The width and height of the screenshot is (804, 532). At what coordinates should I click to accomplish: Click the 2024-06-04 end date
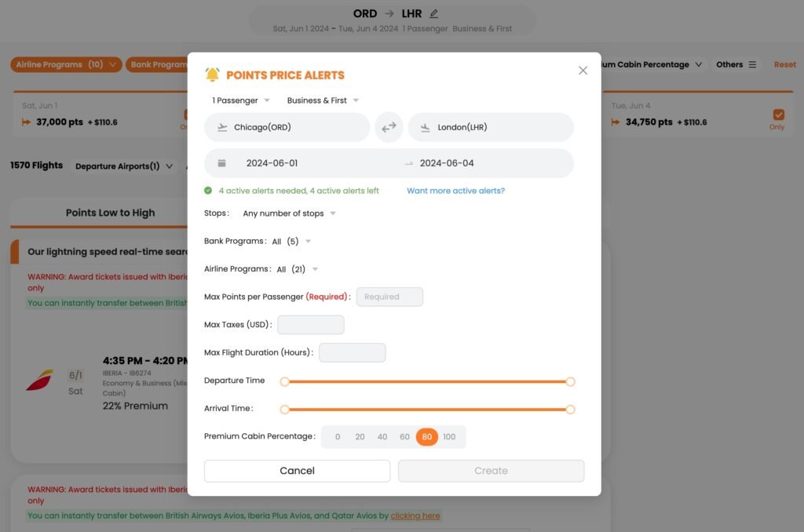point(447,163)
